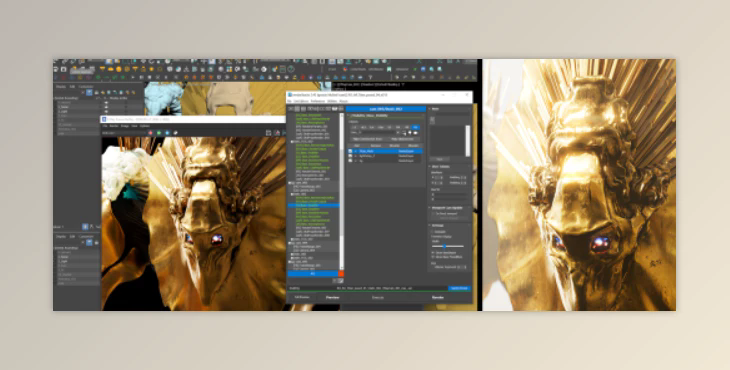Viewport: 730px width, 370px height.
Task: Click the Execute button
Action: (378, 297)
